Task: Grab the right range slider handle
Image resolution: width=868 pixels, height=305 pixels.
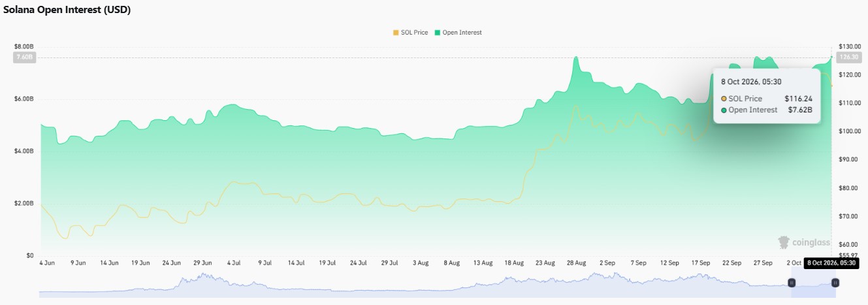Action: [835, 283]
